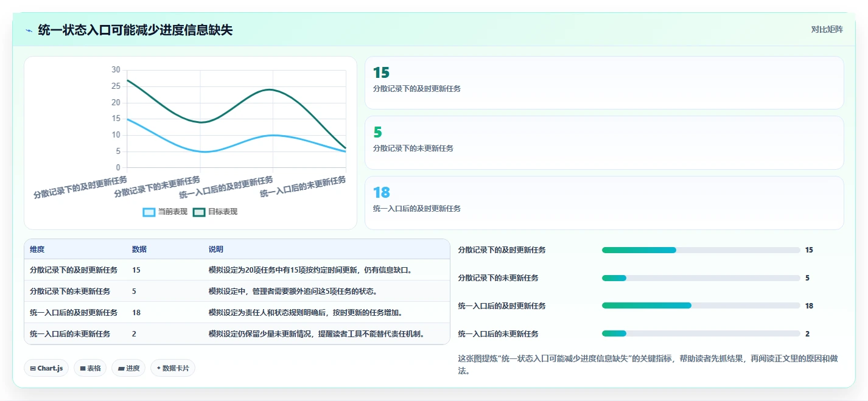Screen dimensions: 868x401
Task: Select the 进度 tag pill
Action: 128,368
